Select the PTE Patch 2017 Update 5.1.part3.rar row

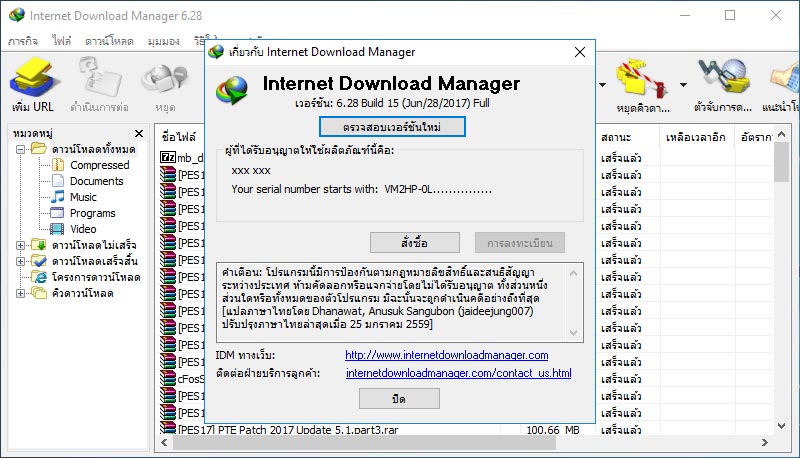(288, 430)
